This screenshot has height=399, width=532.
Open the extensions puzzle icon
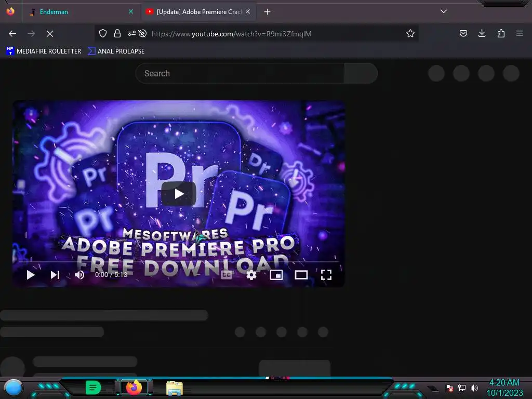501,33
